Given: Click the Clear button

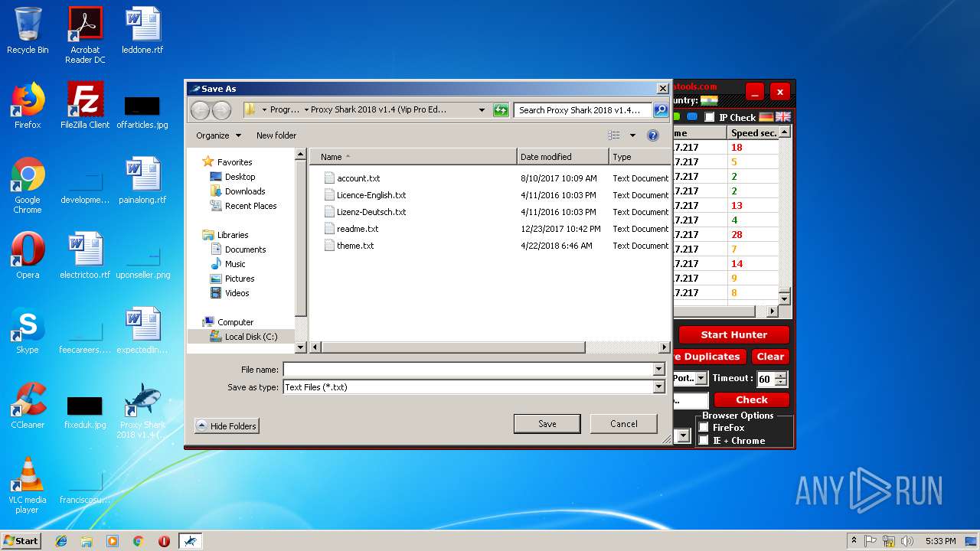Looking at the screenshot, I should click(770, 357).
